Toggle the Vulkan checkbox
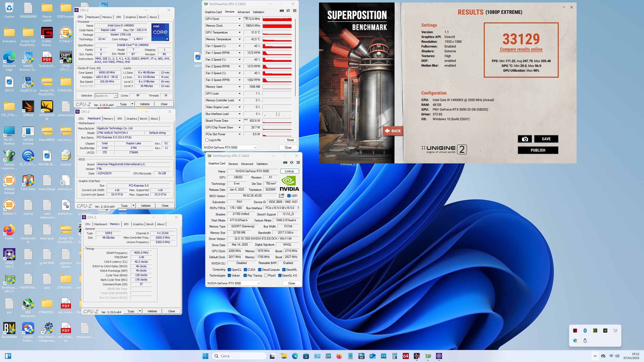 [229, 276]
